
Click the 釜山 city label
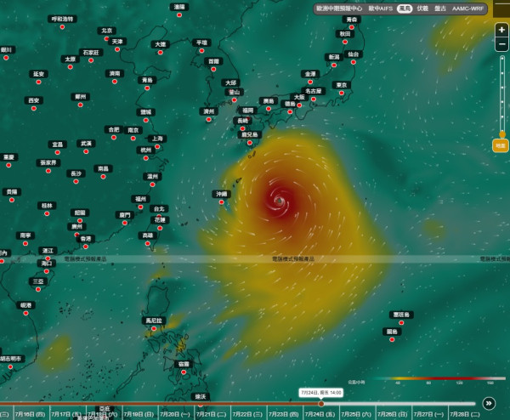(235, 92)
